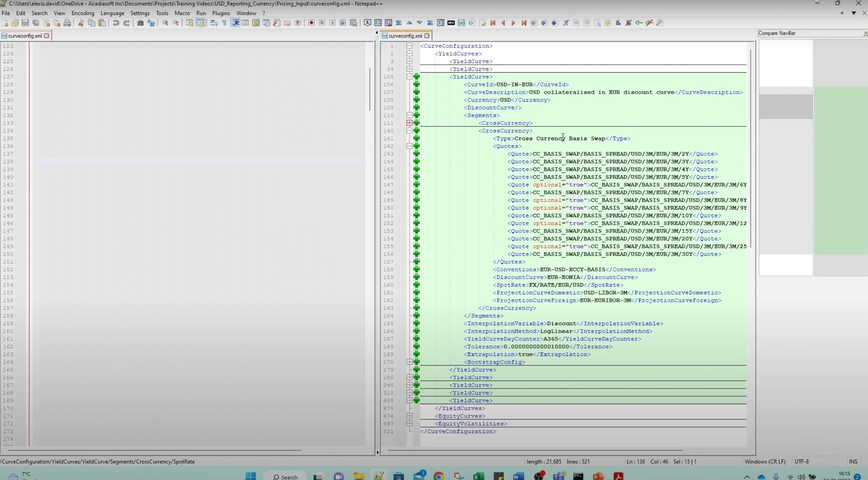868x480 pixels.
Task: Open the Plugins menu
Action: 221,13
